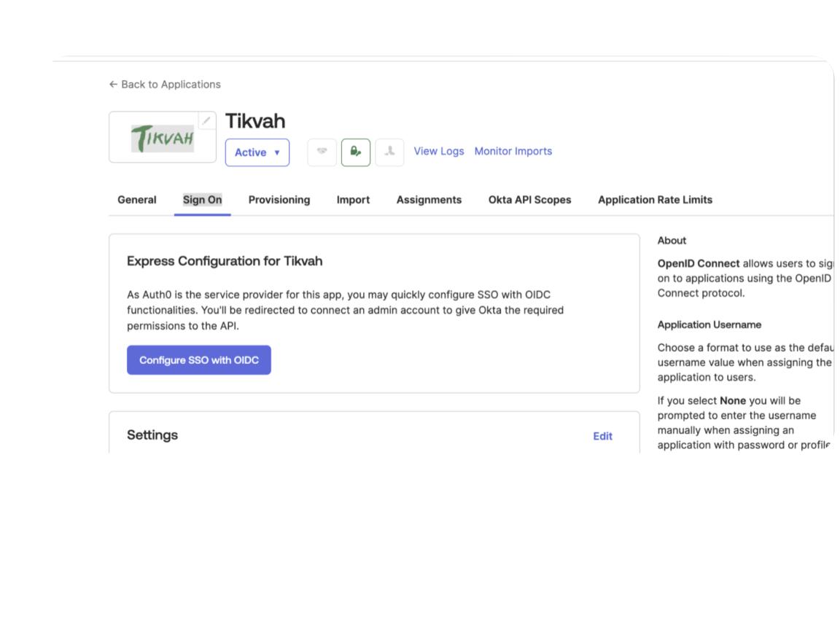Select the Okta API Scopes tab
This screenshot has height=630, width=840.
[530, 200]
